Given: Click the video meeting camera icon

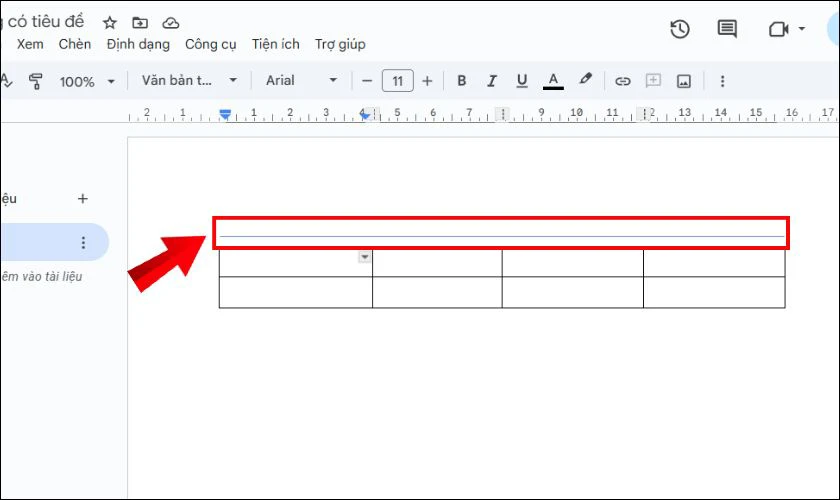Looking at the screenshot, I should [778, 29].
